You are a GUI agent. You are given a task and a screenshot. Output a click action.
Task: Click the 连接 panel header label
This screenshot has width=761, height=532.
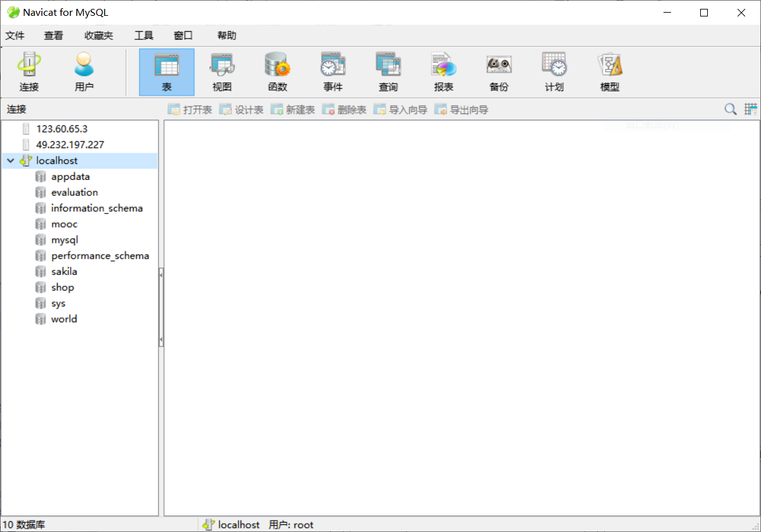point(17,109)
